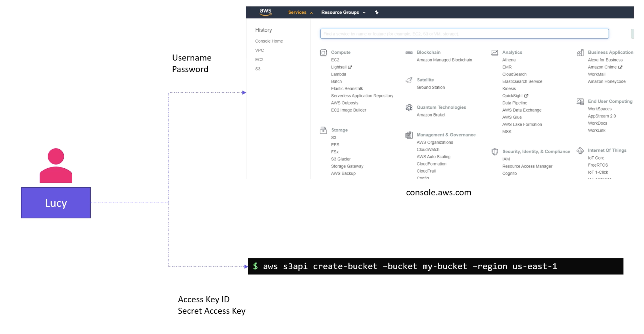Click the AWS logo home button
This screenshot has height=334, width=644.
pyautogui.click(x=264, y=12)
